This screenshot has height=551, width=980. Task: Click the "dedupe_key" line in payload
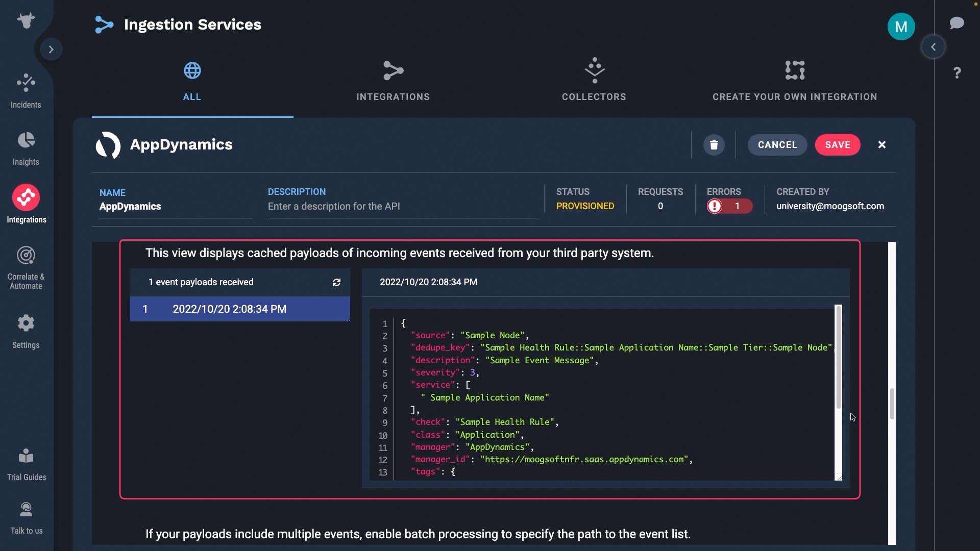(622, 348)
